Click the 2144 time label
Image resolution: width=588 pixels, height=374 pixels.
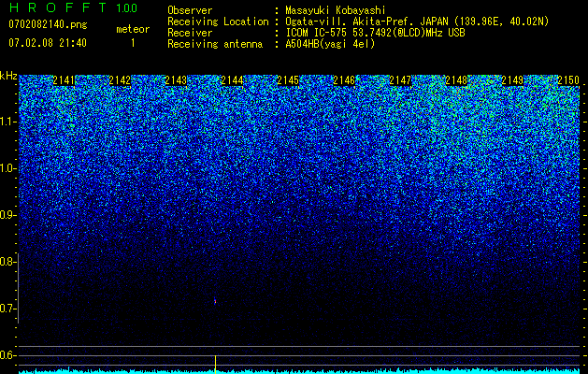pos(232,80)
